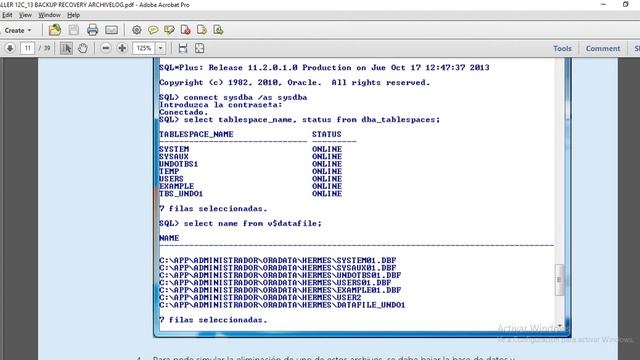Click the SQL console vertical scrollbar thumb
Screen dimensions: 640x360
click(x=559, y=280)
